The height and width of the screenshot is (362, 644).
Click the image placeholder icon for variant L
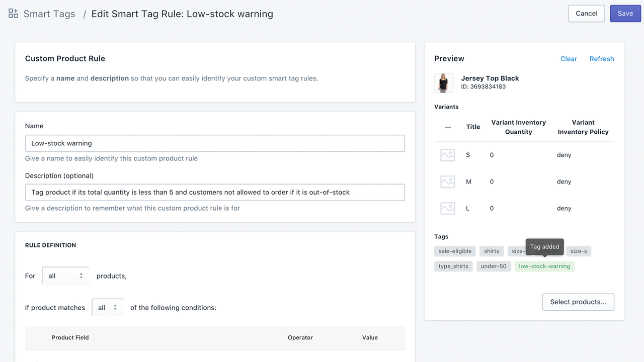click(x=447, y=208)
